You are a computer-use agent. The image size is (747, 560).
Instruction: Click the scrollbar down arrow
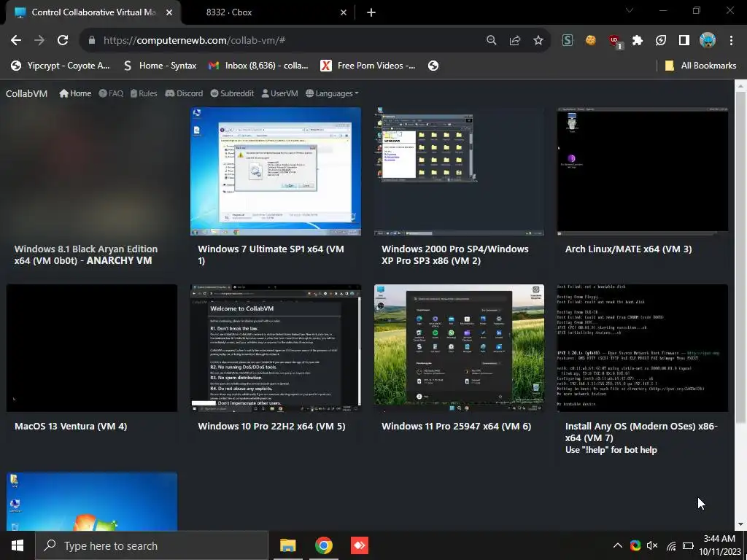[x=740, y=524]
